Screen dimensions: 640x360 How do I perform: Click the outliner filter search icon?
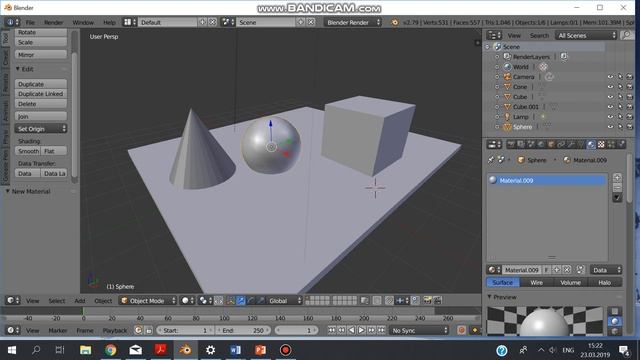627,36
